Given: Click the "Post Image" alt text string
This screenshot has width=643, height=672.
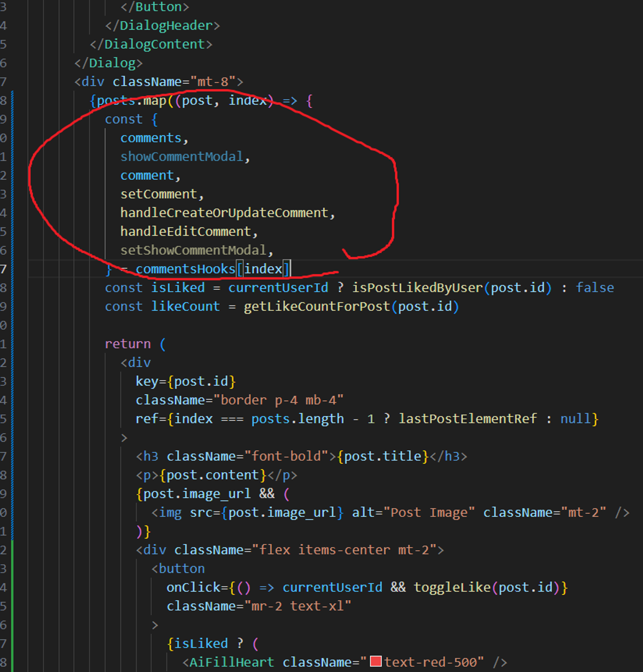Looking at the screenshot, I should [x=429, y=513].
